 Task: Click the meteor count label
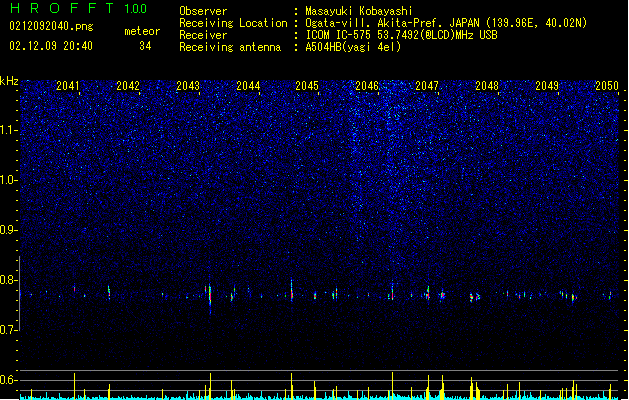point(142,31)
